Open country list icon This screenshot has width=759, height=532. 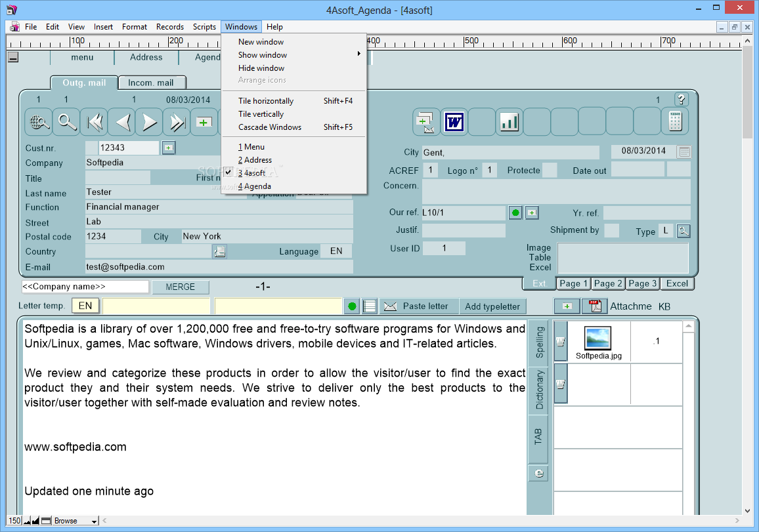pyautogui.click(x=220, y=251)
